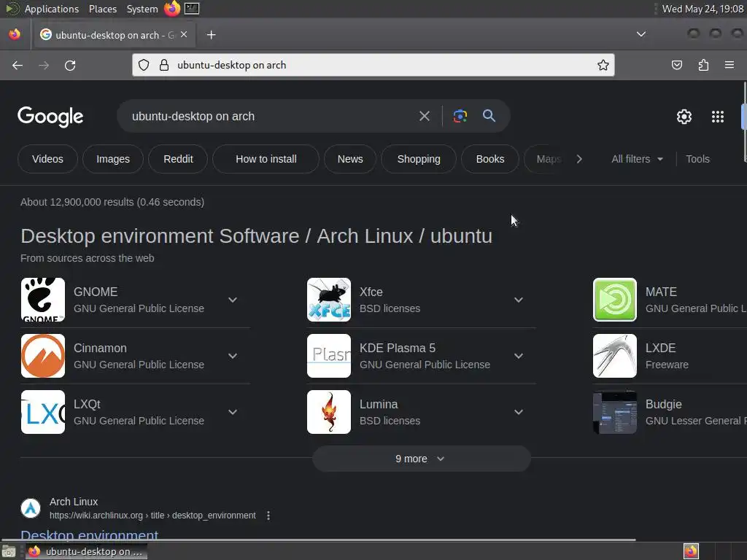
Task: Reload the current page
Action: [70, 65]
